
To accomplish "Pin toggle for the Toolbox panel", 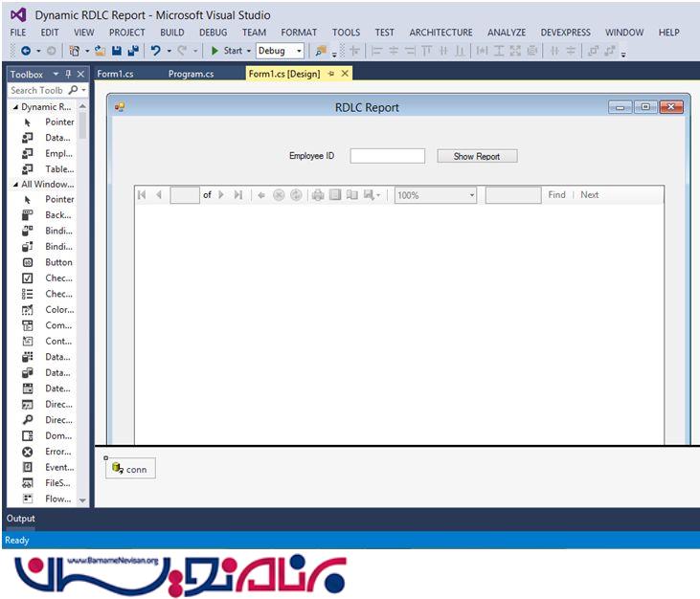I will click(x=68, y=74).
